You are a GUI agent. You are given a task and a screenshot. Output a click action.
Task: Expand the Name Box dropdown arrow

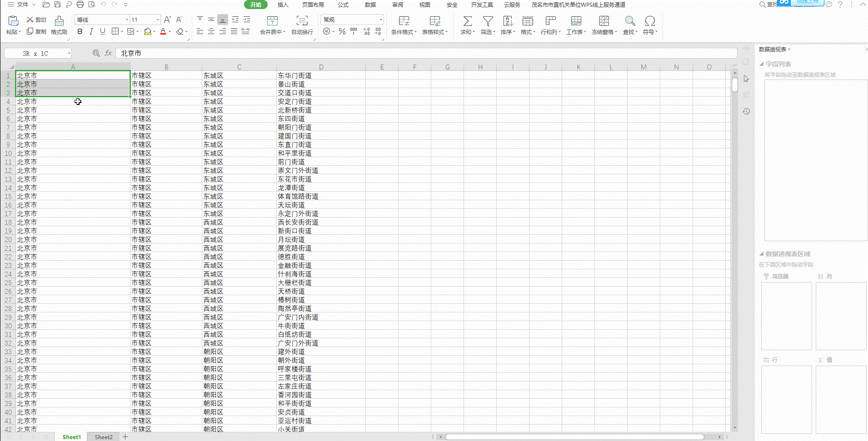coord(69,54)
